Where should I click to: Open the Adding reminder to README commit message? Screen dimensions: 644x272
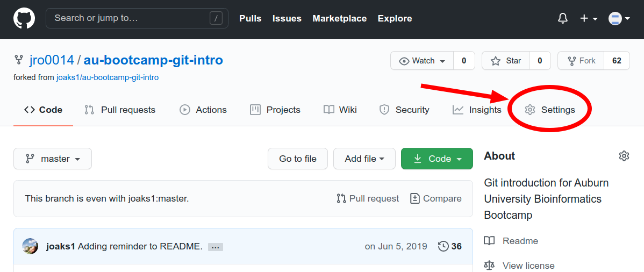[x=140, y=247]
